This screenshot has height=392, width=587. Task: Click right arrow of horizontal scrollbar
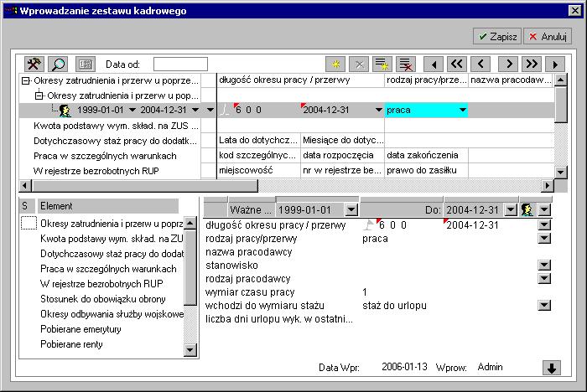pos(548,185)
